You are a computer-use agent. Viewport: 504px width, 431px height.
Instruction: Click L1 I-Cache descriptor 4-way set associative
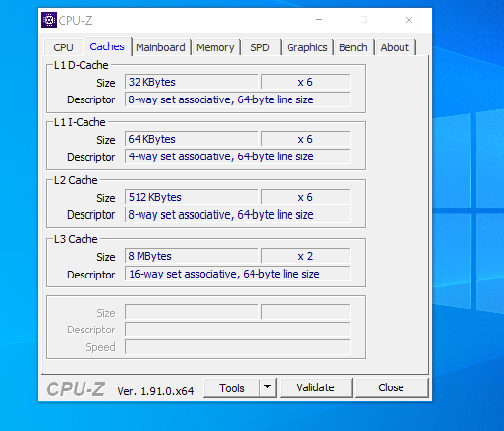coord(238,156)
